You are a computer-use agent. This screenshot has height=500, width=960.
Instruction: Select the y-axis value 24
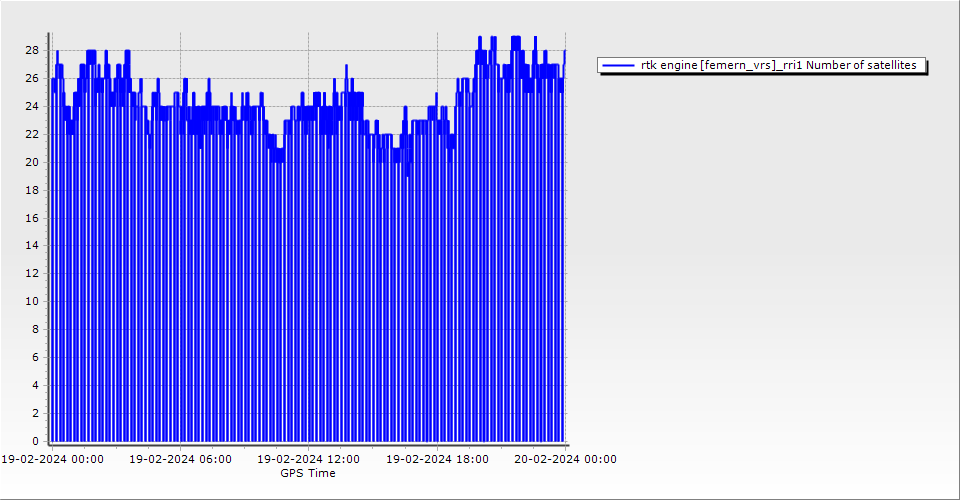[32, 106]
